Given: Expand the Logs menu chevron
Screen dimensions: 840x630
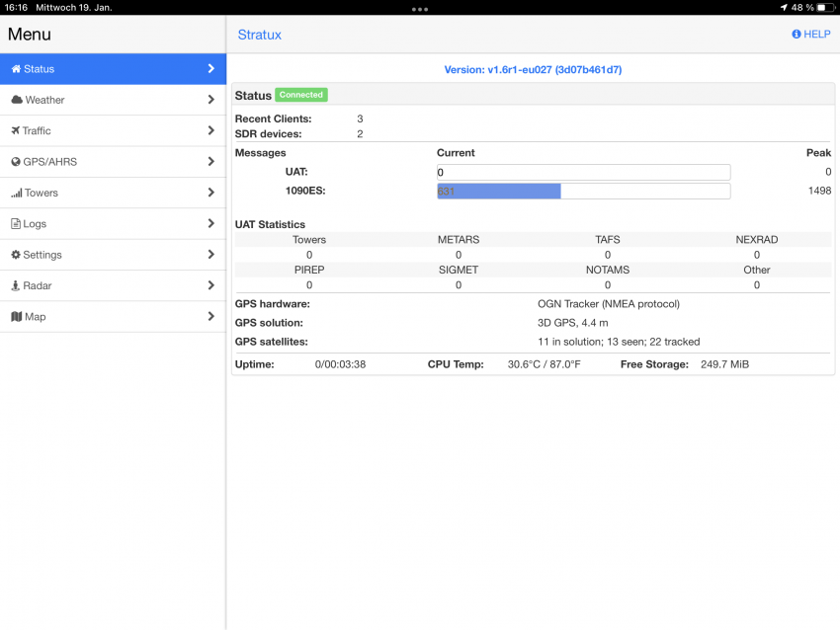Looking at the screenshot, I should [x=211, y=224].
